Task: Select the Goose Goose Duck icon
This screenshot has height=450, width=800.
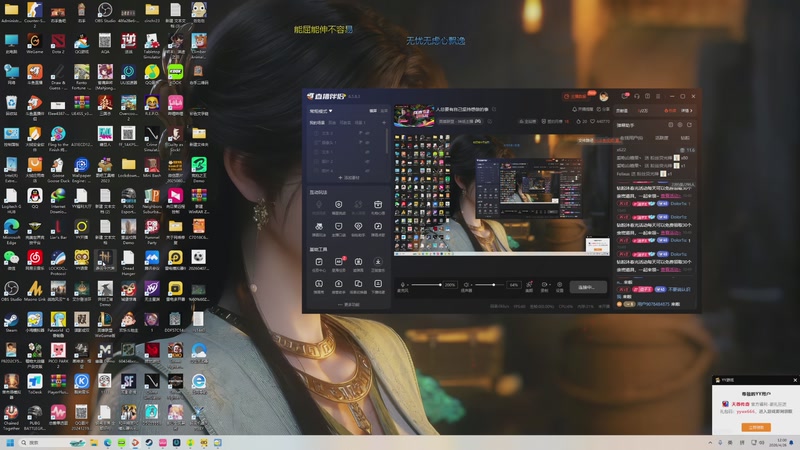Action: pyautogui.click(x=58, y=170)
